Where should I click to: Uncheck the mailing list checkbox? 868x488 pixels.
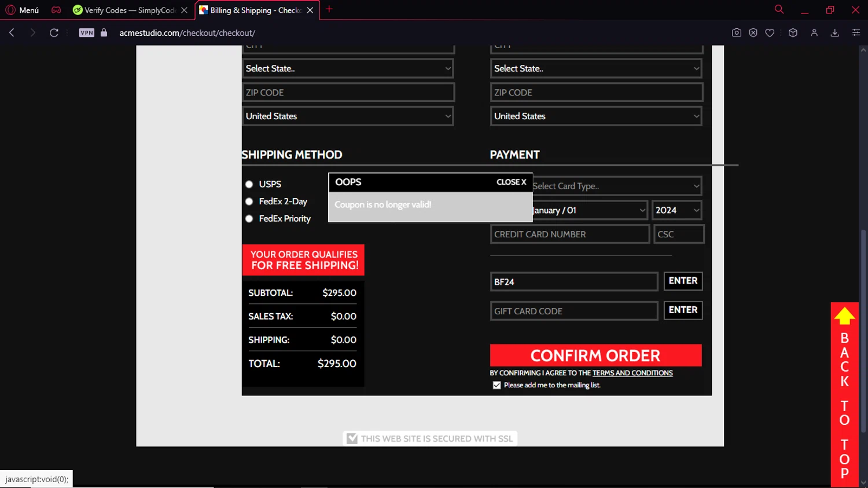[496, 385]
